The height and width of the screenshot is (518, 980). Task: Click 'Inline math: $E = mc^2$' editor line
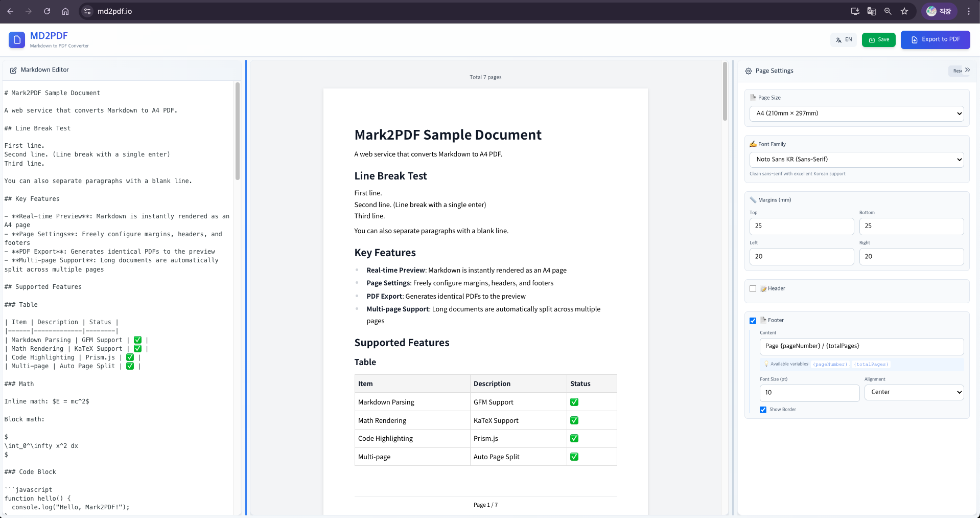click(46, 401)
